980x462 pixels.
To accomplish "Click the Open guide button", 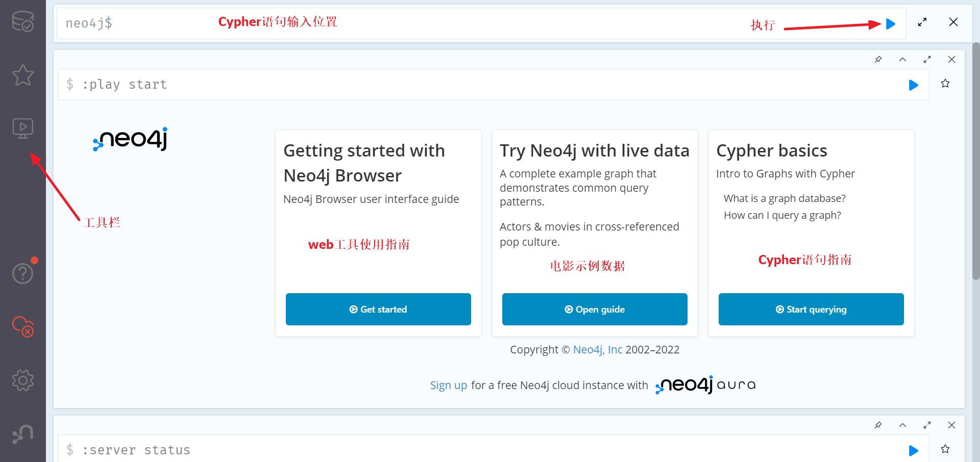I will tap(595, 309).
